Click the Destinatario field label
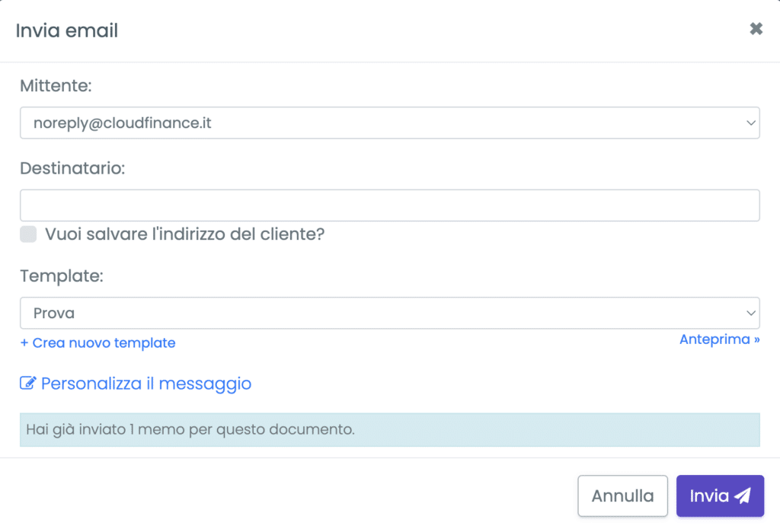 (x=72, y=168)
